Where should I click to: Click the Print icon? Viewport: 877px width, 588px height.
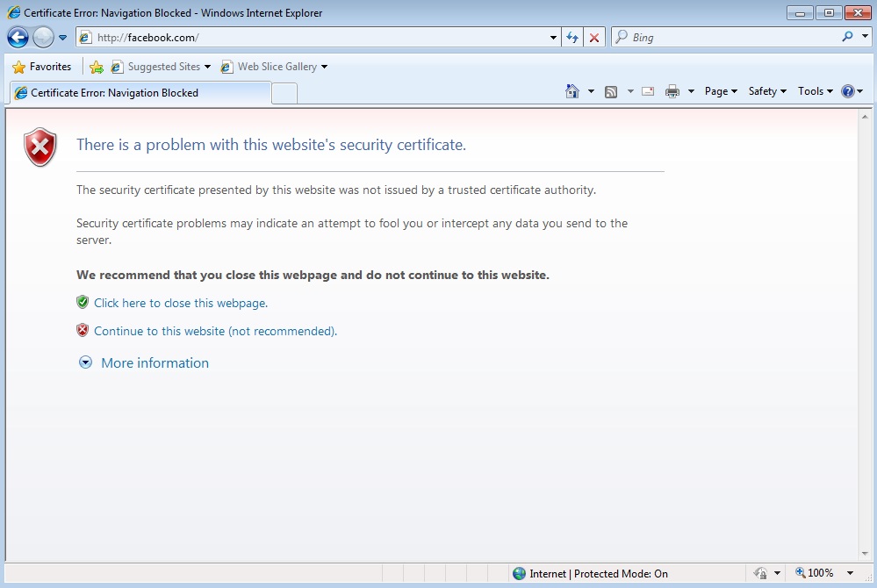pyautogui.click(x=672, y=91)
